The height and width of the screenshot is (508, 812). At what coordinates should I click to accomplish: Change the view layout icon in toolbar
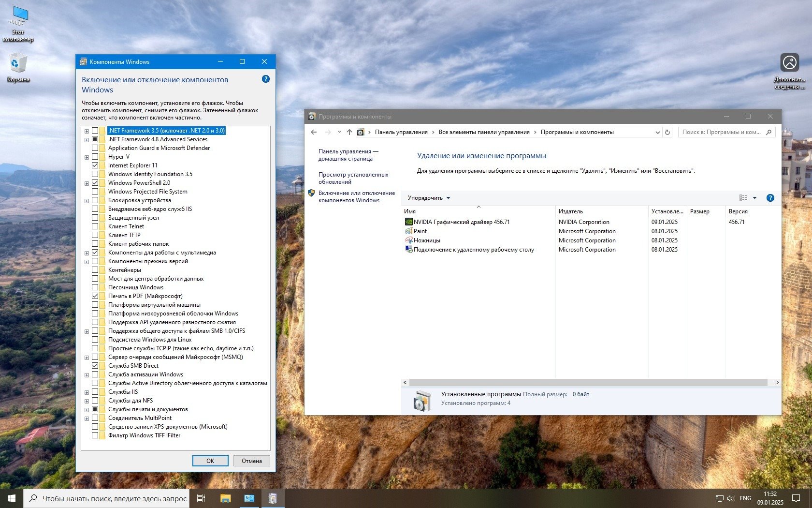point(743,198)
